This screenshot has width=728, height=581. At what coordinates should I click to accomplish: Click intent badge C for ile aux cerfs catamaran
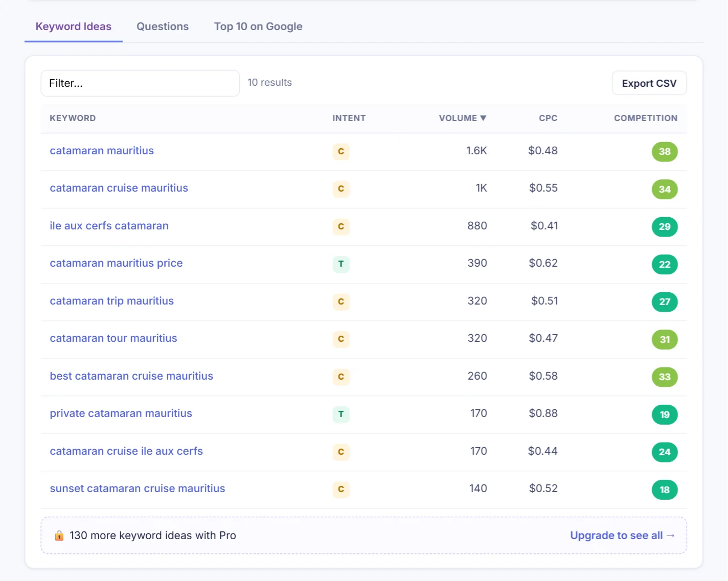(341, 226)
